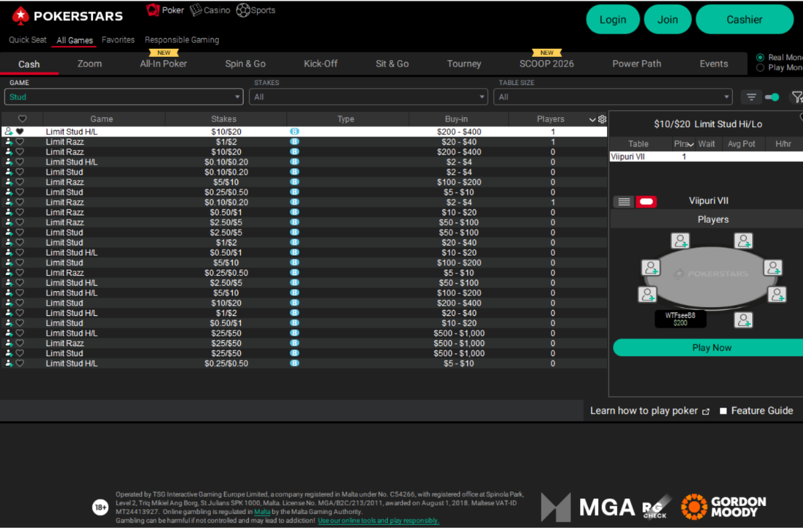Favorite Limit Stud $10/$20 with heart
This screenshot has height=532, width=803.
[x=20, y=302]
